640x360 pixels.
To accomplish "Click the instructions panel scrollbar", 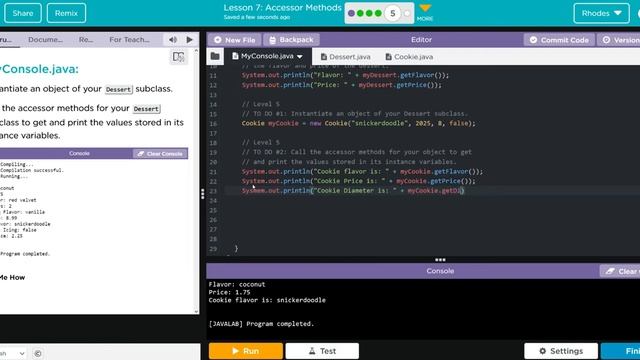I will (x=196, y=181).
